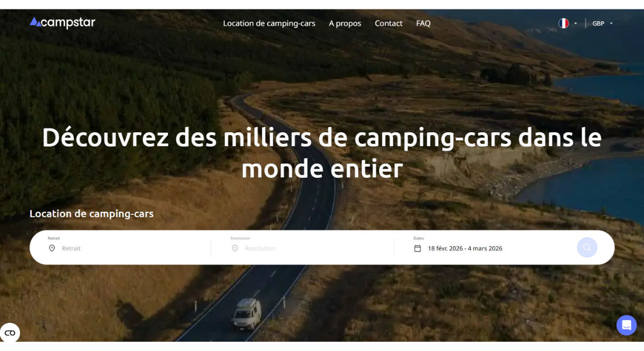Viewport: 644px width, 351px height.
Task: Expand the GBP currency dropdown
Action: coord(602,23)
